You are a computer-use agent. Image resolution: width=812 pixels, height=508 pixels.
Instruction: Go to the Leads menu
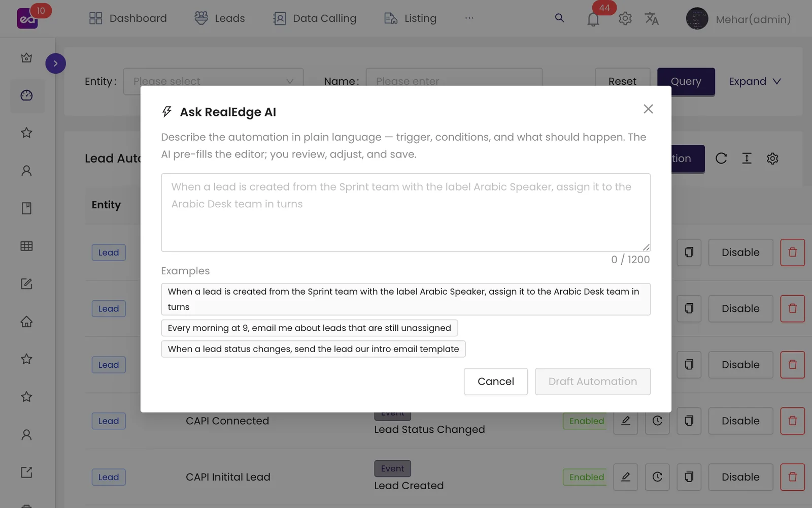(219, 18)
